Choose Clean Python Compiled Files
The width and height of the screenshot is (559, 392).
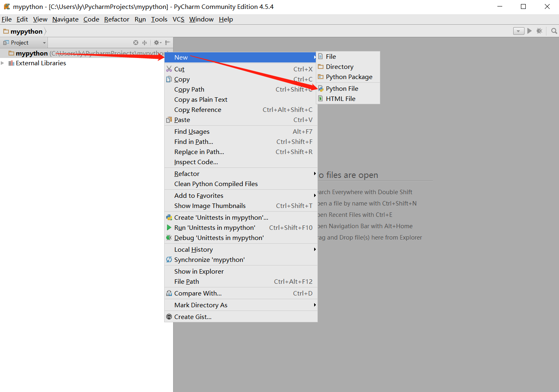(241, 184)
